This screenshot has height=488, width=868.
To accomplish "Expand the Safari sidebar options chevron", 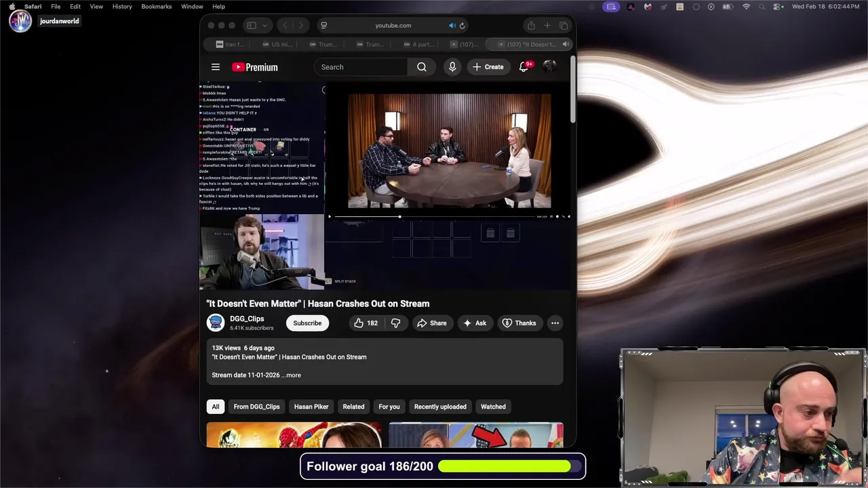I will click(x=264, y=26).
